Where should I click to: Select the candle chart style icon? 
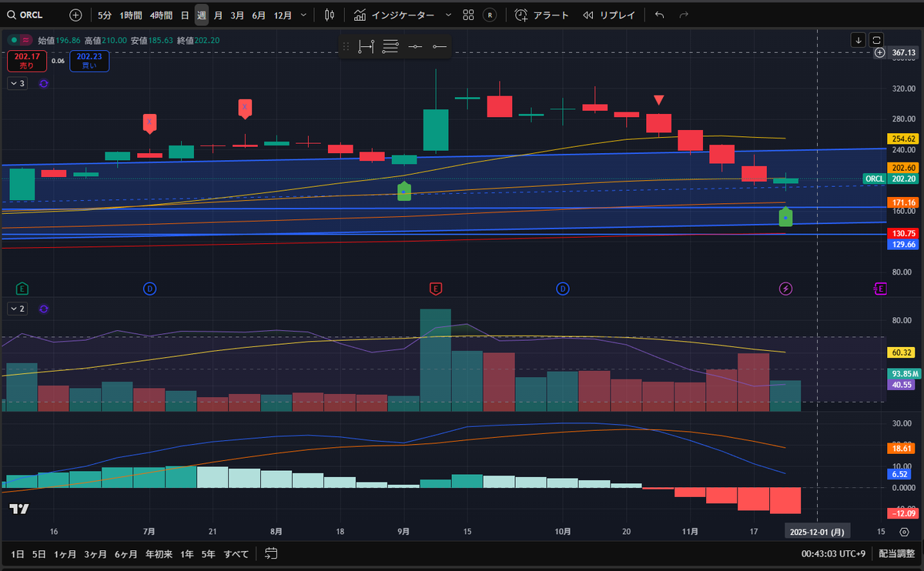click(329, 15)
